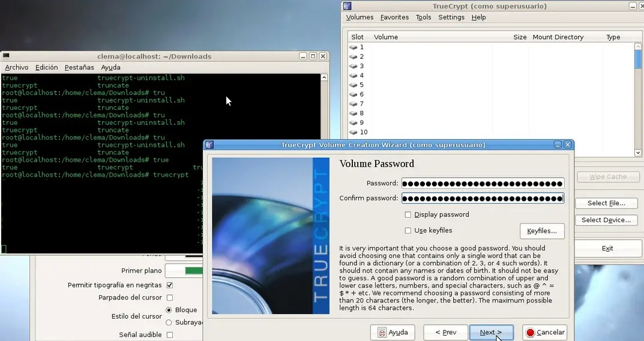Viewport: 644px width, 341px height.
Task: Select drive slot 1 in volume list
Action: (361, 47)
